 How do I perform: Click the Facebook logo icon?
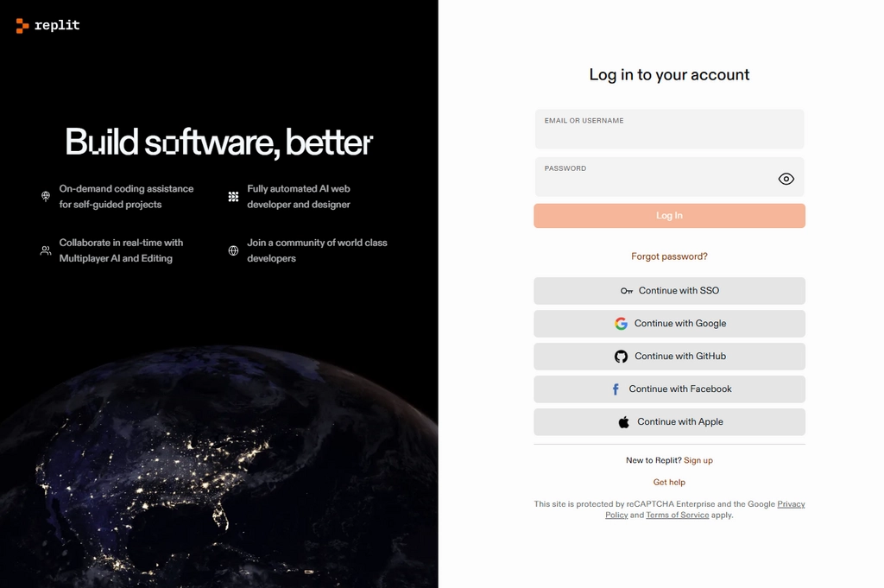616,389
